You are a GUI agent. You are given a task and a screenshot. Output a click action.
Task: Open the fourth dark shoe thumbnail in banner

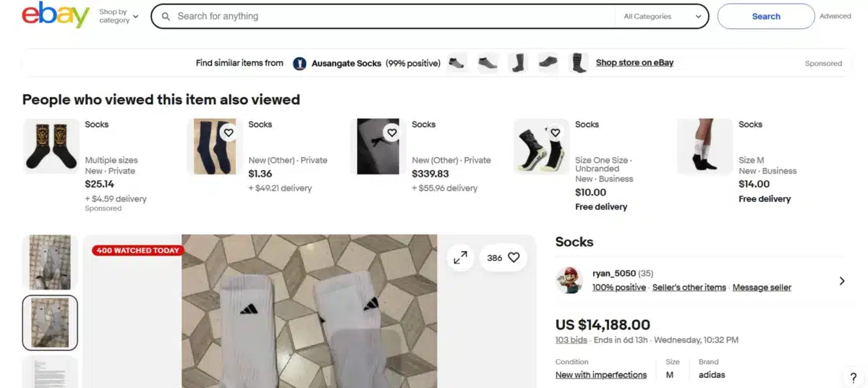548,63
